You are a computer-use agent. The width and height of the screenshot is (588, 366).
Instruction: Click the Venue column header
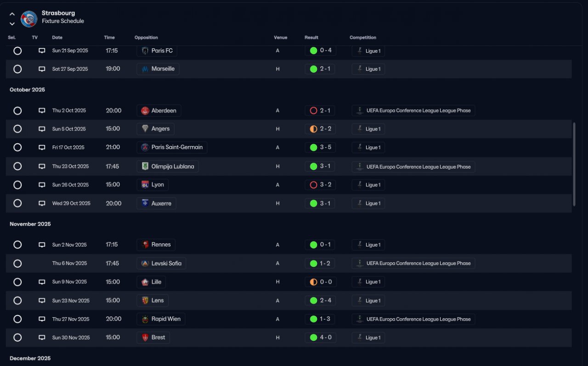click(281, 38)
